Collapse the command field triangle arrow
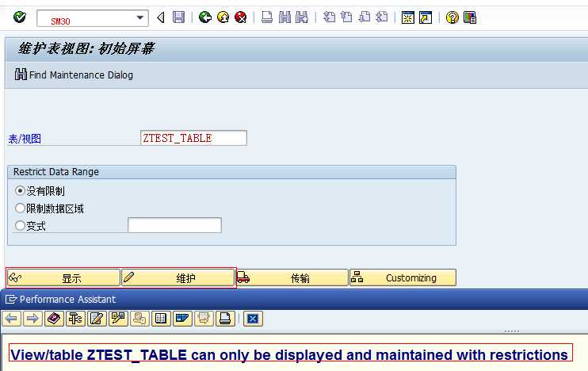Viewport: 588px width, 371px height. [x=161, y=17]
